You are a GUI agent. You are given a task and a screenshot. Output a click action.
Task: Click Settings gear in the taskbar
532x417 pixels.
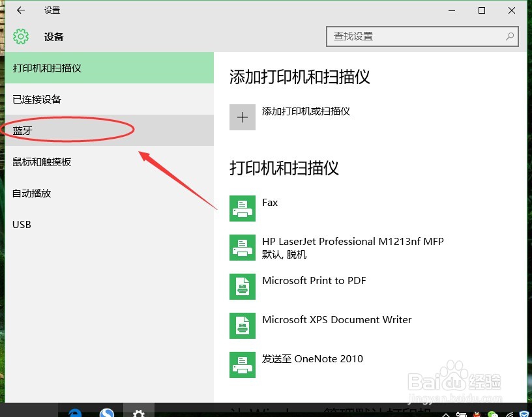[138, 412]
